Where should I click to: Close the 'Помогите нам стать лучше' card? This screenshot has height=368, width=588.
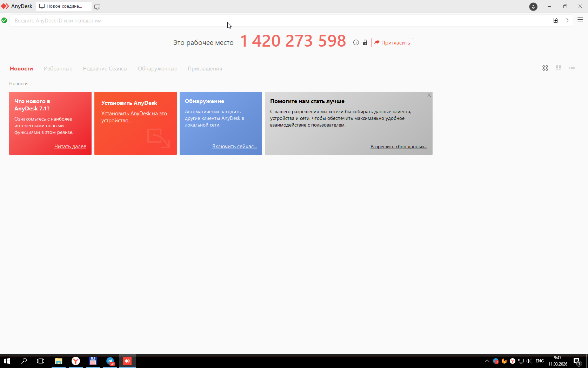click(429, 95)
